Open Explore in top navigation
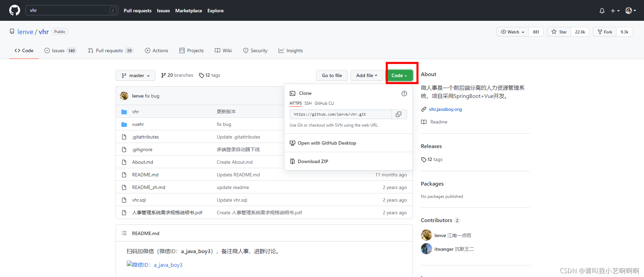Screen dimensions: 644x277 click(215, 11)
